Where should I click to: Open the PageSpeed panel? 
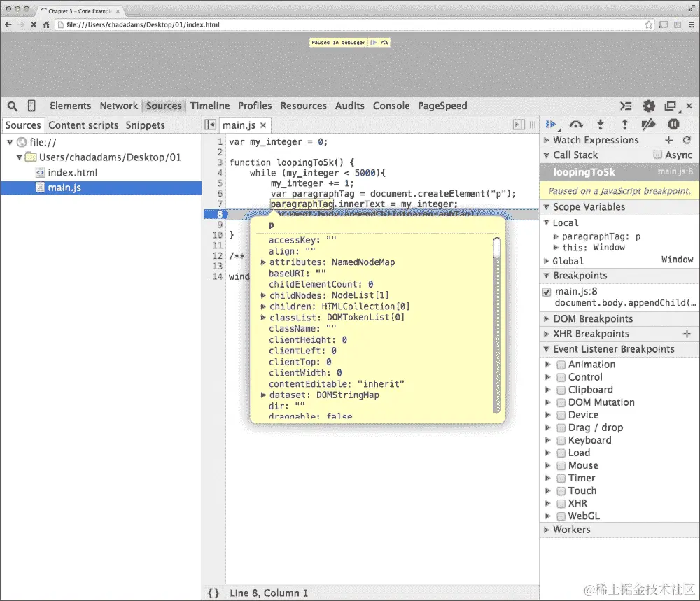click(x=442, y=106)
